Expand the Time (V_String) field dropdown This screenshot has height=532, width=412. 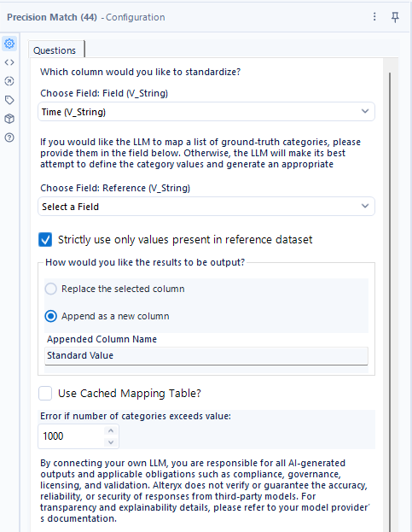coord(206,112)
